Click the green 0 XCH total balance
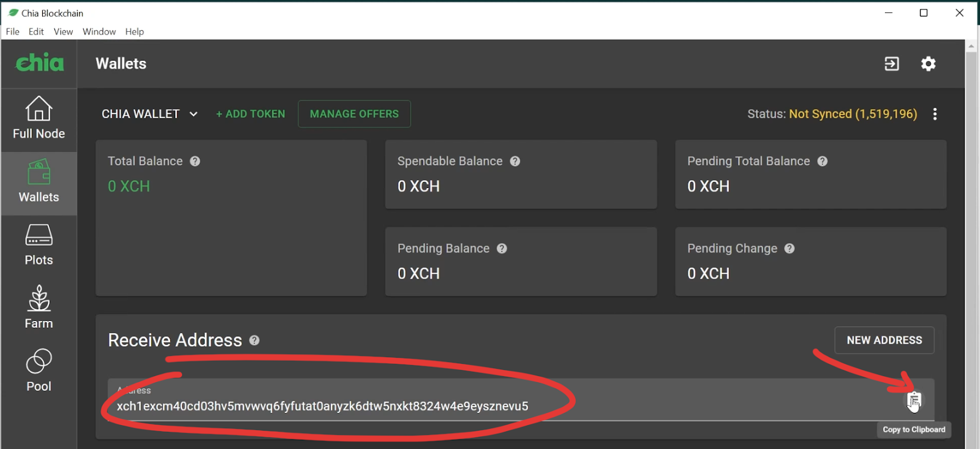Screen dimensions: 980x449 (129, 186)
